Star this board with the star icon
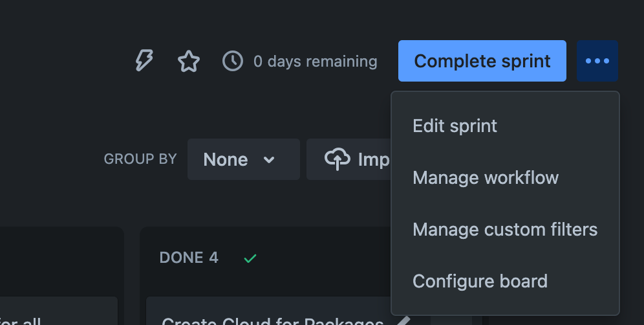This screenshot has width=644, height=325. pos(189,61)
